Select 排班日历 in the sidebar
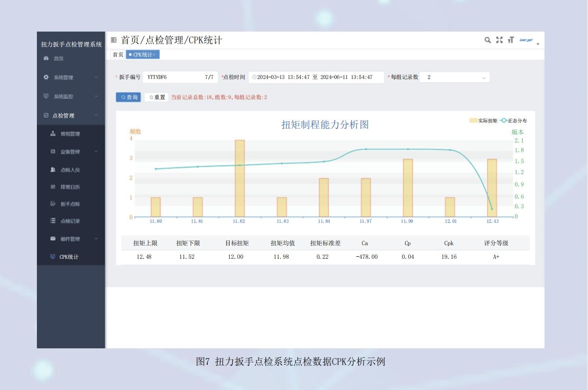The image size is (588, 390). point(70,187)
